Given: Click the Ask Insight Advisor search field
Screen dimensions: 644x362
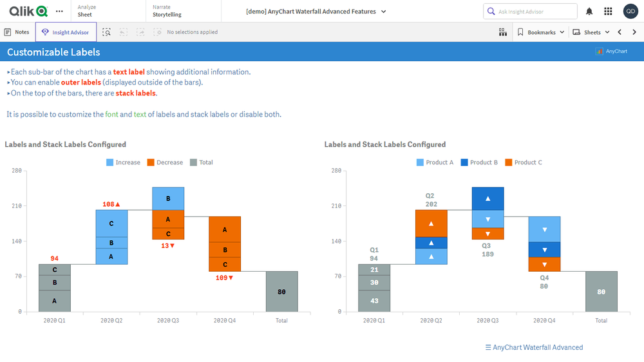Looking at the screenshot, I should pyautogui.click(x=530, y=11).
